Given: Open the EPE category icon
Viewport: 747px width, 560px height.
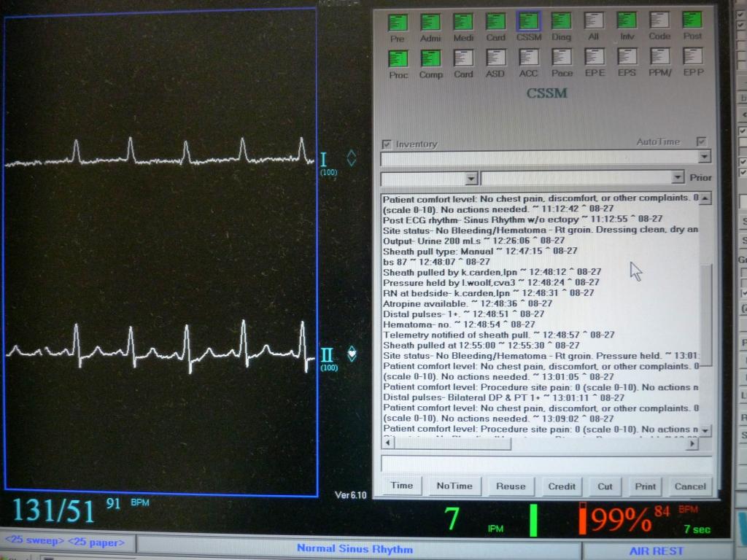Looking at the screenshot, I should tap(595, 57).
